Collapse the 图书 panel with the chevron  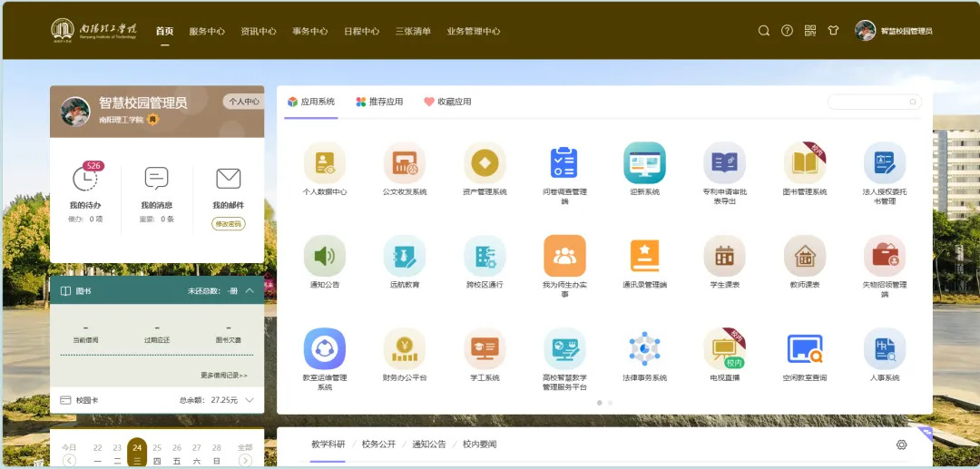[x=250, y=291]
